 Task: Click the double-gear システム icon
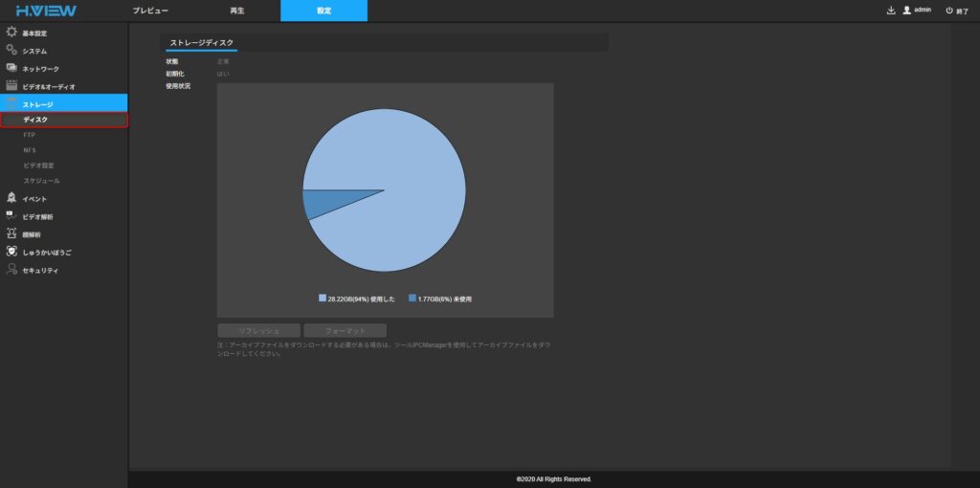click(x=11, y=50)
